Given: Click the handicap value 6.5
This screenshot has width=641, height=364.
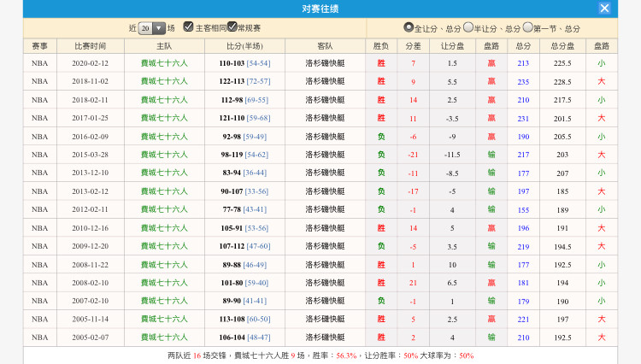Looking at the screenshot, I should (x=452, y=283).
